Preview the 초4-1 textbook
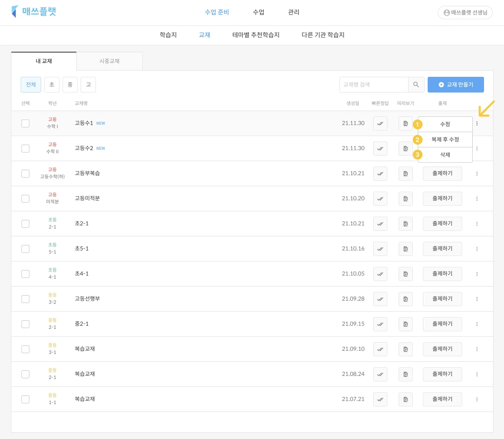 406,274
